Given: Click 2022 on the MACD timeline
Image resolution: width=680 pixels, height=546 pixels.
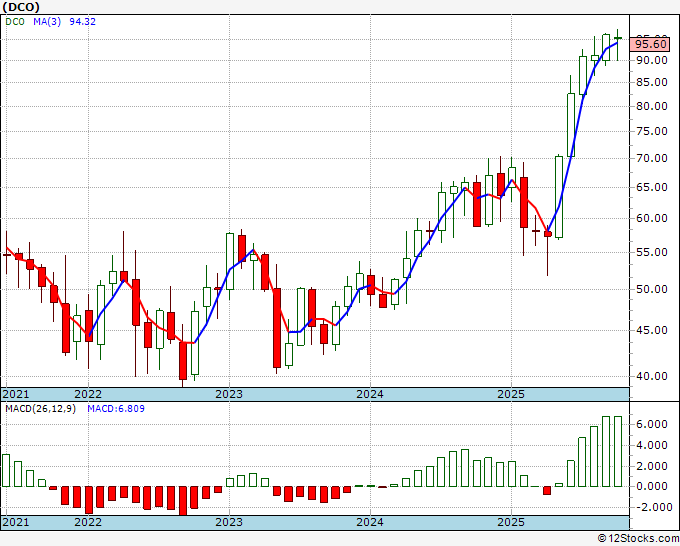Looking at the screenshot, I should point(88,522).
